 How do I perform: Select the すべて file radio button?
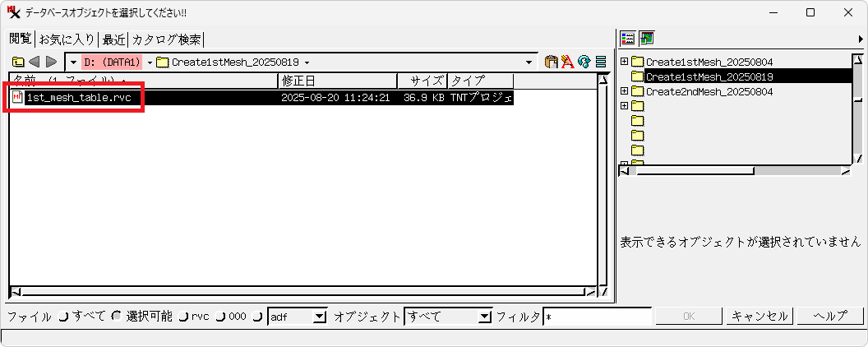pos(63,317)
